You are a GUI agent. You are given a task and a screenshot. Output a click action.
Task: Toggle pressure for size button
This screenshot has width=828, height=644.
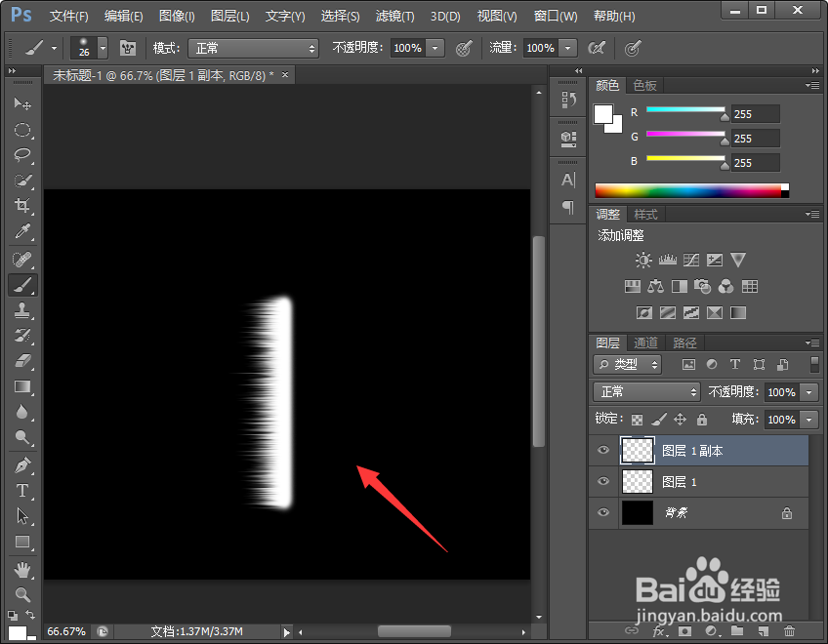tap(632, 49)
